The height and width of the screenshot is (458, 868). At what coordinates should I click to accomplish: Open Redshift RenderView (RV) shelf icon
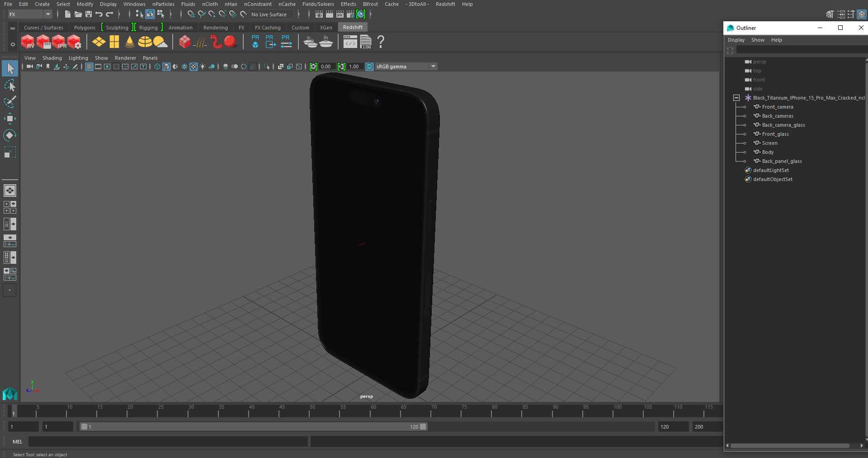tap(28, 42)
